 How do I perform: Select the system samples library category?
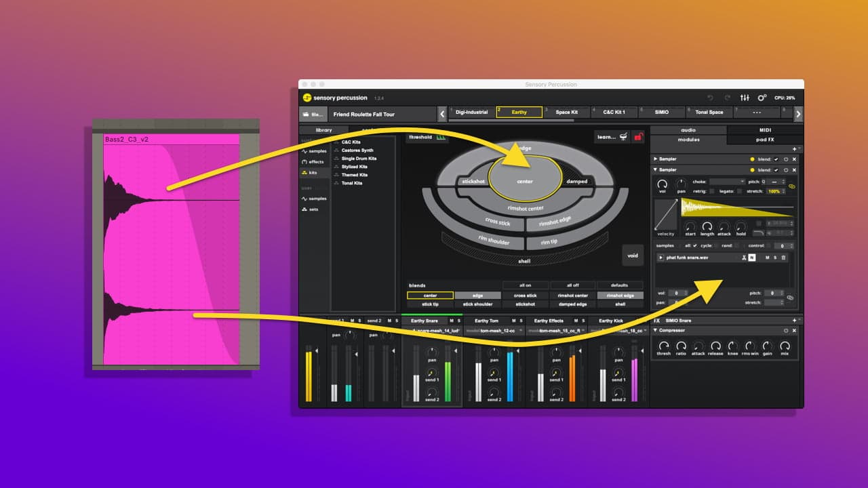tap(314, 151)
